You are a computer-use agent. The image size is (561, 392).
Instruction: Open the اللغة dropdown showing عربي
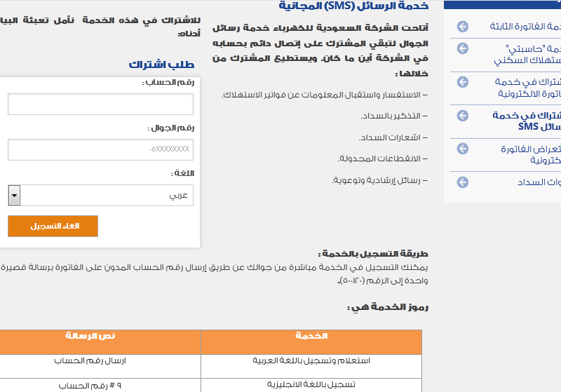pos(100,195)
